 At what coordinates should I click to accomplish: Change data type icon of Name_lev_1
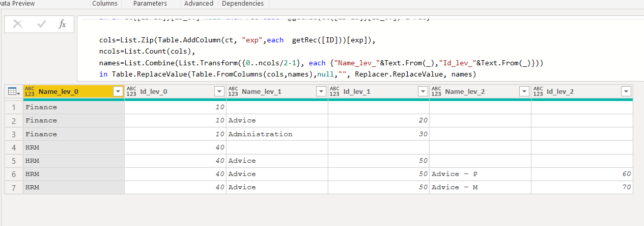233,91
